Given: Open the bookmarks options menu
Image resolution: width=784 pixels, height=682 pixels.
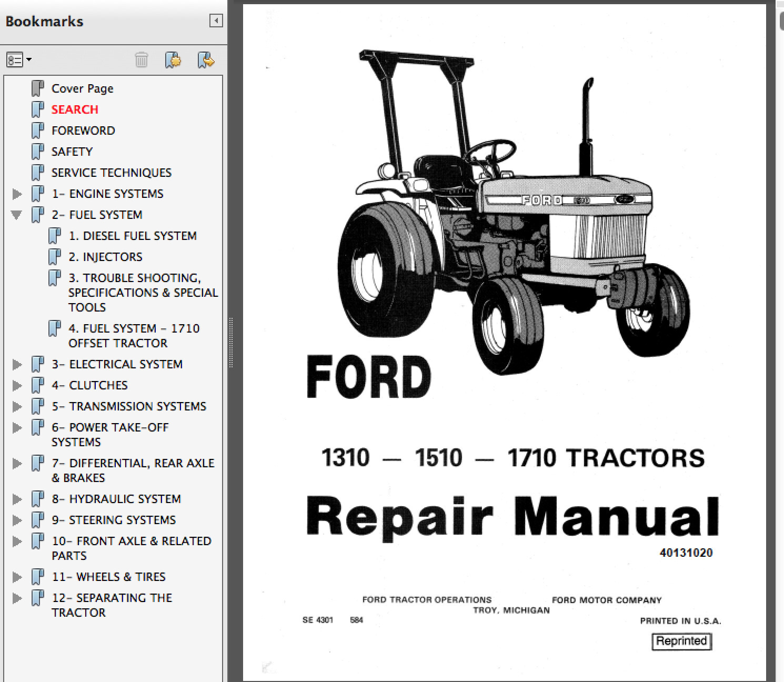Looking at the screenshot, I should point(19,60).
